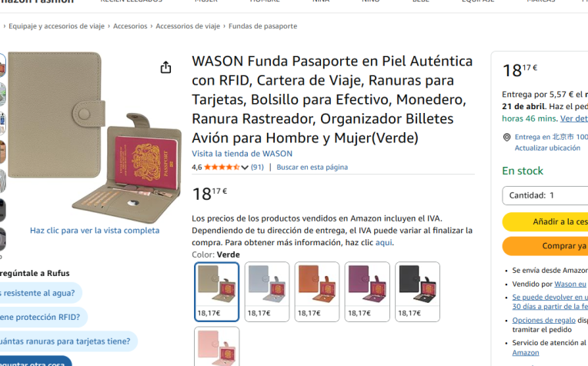The height and width of the screenshot is (366, 588).
Task: Click Actualizar ubicación link
Action: tap(547, 148)
